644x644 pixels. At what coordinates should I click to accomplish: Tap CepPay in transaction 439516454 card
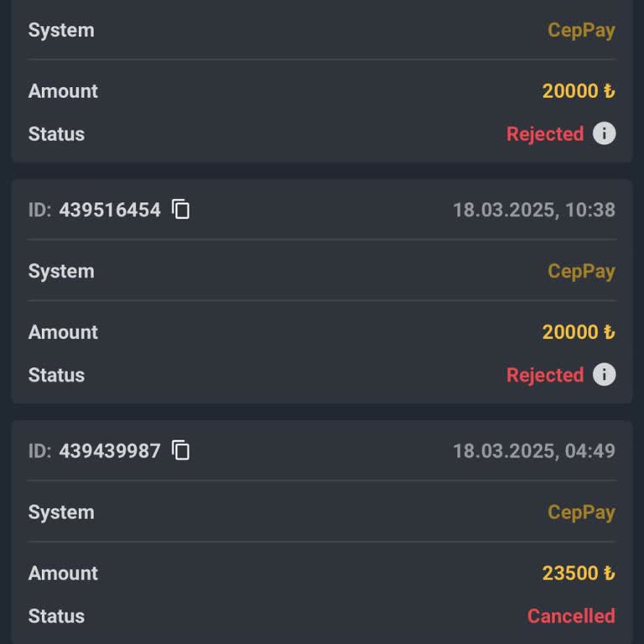coord(581,271)
